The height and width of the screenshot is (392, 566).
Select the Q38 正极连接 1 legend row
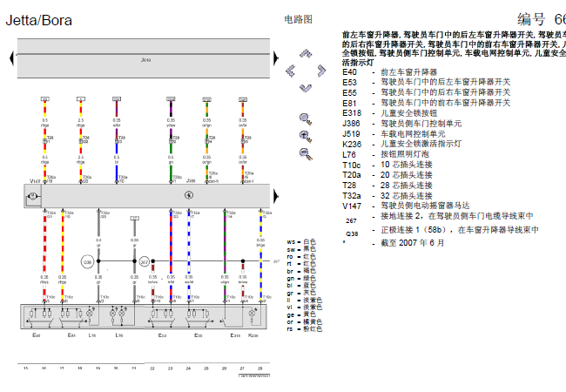(441, 231)
